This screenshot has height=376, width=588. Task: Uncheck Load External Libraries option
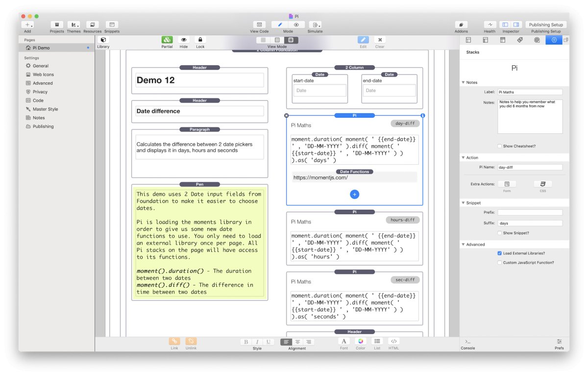click(x=499, y=253)
